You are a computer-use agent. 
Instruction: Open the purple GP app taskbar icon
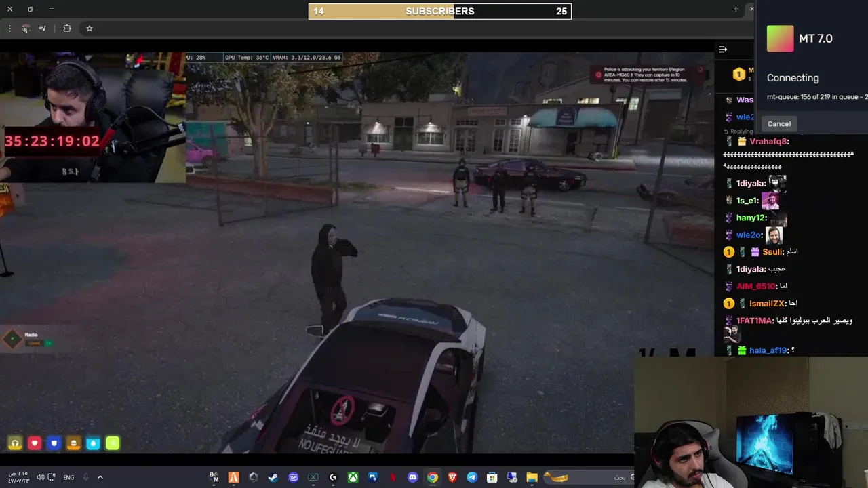point(293,477)
